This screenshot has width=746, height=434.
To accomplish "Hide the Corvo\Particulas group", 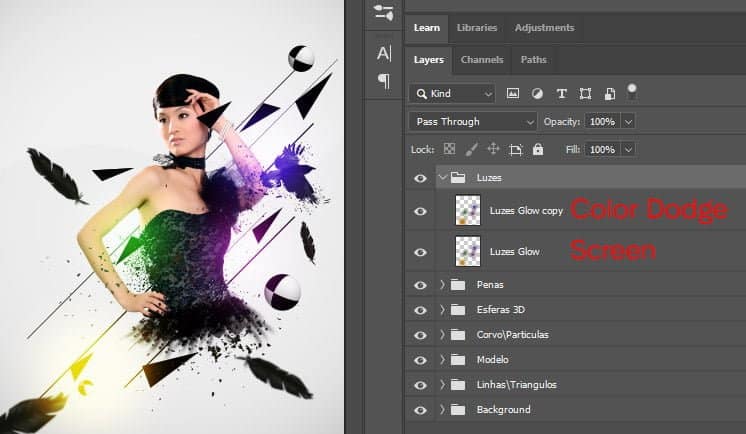I will [x=420, y=335].
